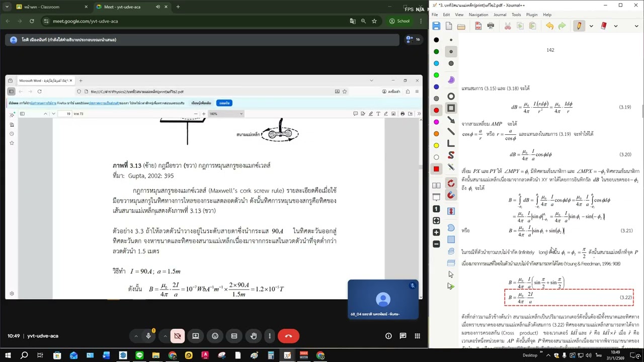This screenshot has height=362, width=644.
Task: Select the rectangle selection tool
Action: coord(451,239)
